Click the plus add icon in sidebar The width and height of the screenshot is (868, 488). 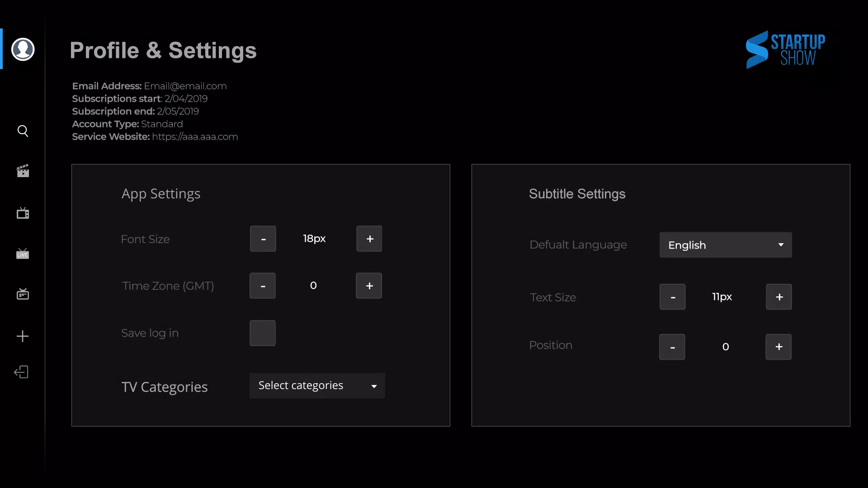(23, 336)
